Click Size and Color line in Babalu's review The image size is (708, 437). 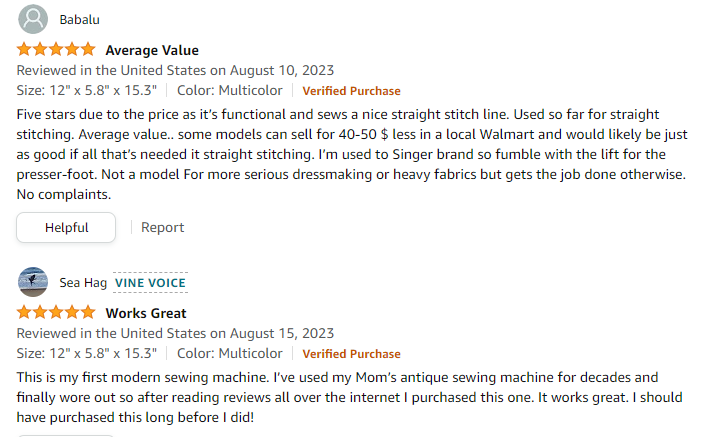(149, 90)
